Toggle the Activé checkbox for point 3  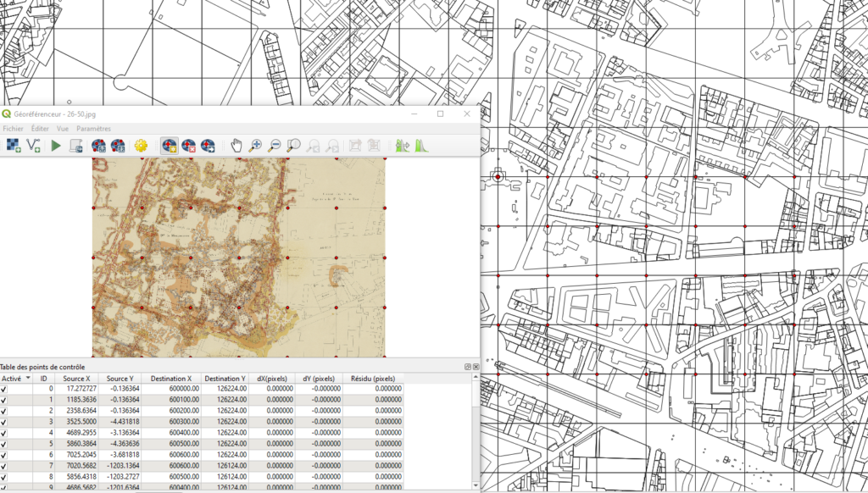(x=4, y=422)
